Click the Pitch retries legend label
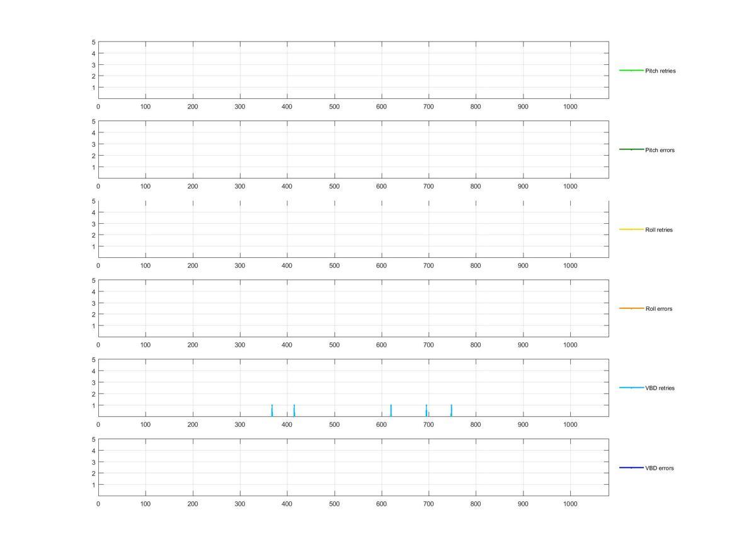756x558 pixels. [660, 71]
